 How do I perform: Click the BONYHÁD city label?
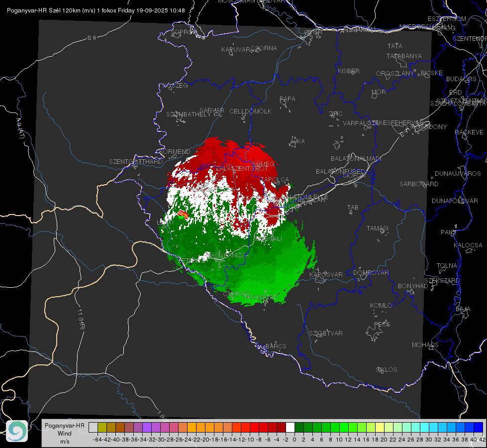coord(413,286)
